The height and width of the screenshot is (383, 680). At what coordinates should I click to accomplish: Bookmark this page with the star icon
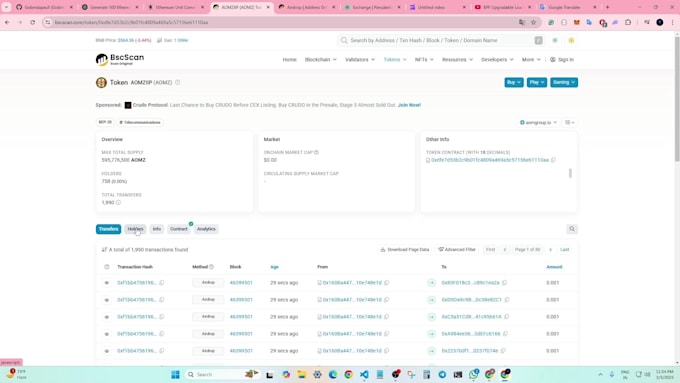click(x=533, y=22)
